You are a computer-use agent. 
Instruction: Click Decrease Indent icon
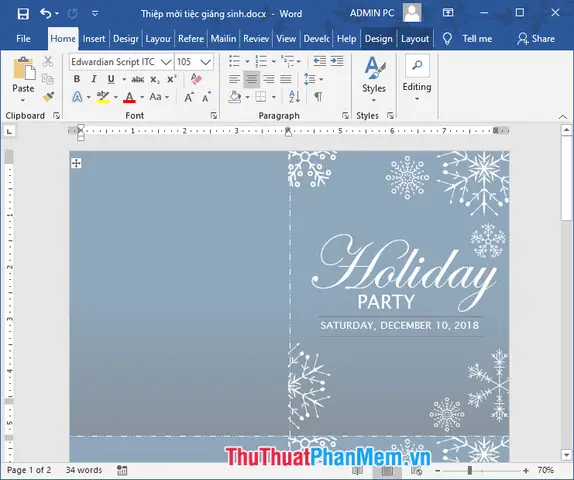(320, 61)
